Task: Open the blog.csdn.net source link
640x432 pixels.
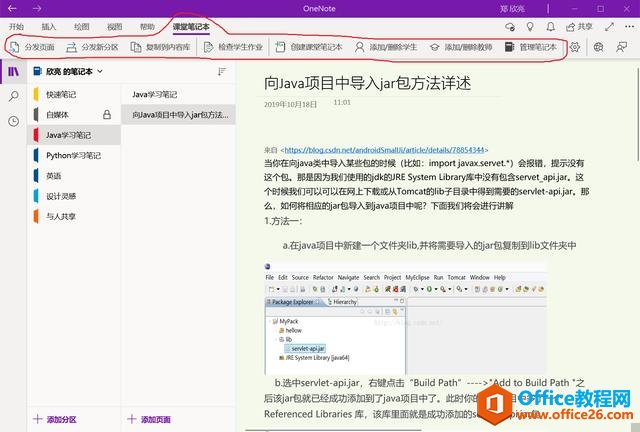Action: [384, 150]
